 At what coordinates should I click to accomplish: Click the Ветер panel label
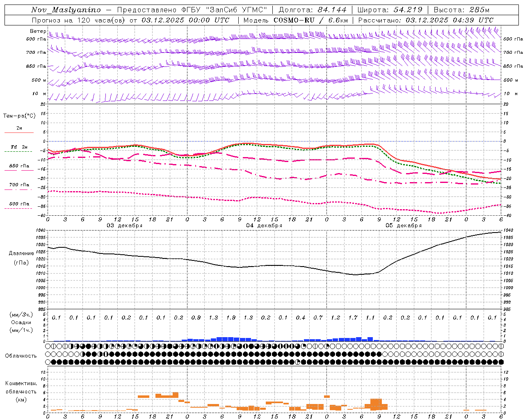[x=38, y=31]
